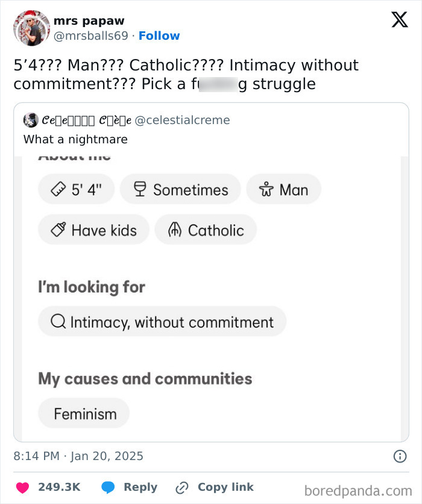Open the info circle icon near the timestamp
Image resolution: width=422 pixels, height=504 pixels.
click(400, 456)
